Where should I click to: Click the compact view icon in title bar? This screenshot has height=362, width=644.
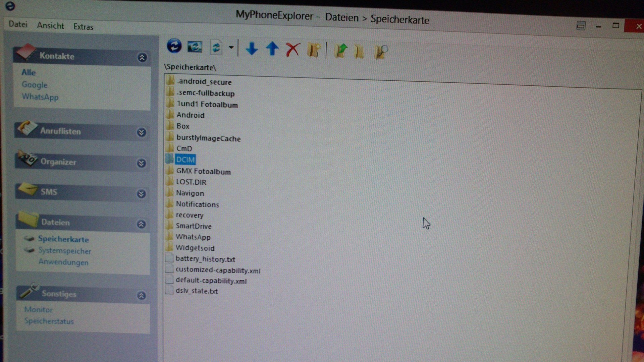click(581, 25)
